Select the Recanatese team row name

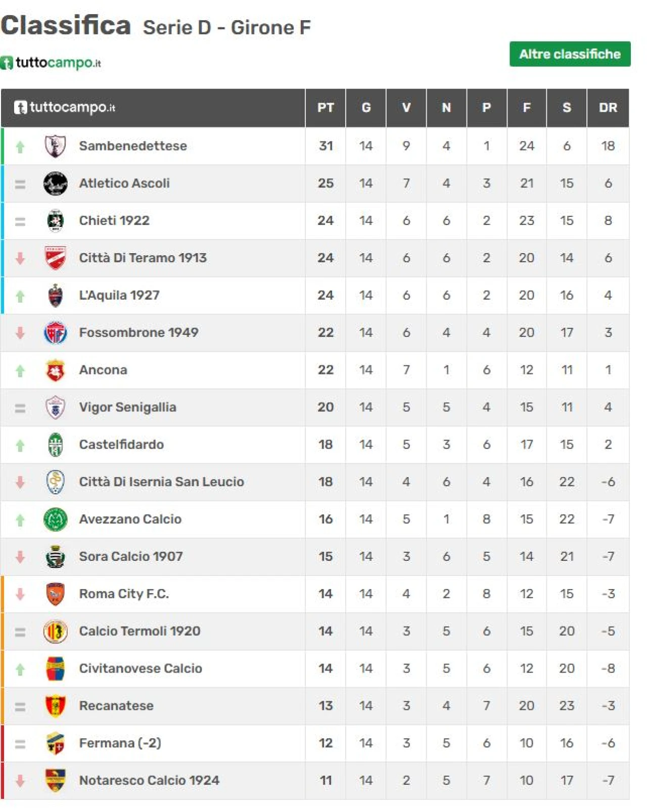[116, 706]
